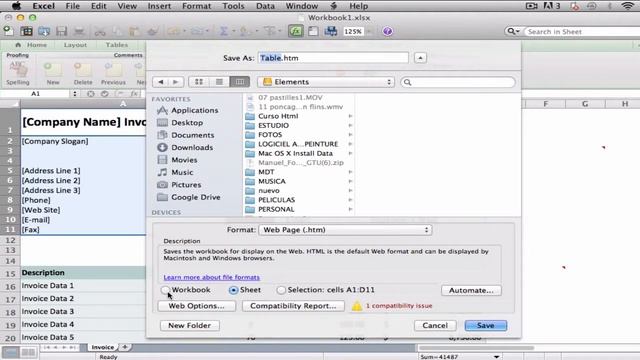Viewport: 640px width, 360px height.
Task: Expand the FOTOS folder arrow
Action: click(350, 135)
